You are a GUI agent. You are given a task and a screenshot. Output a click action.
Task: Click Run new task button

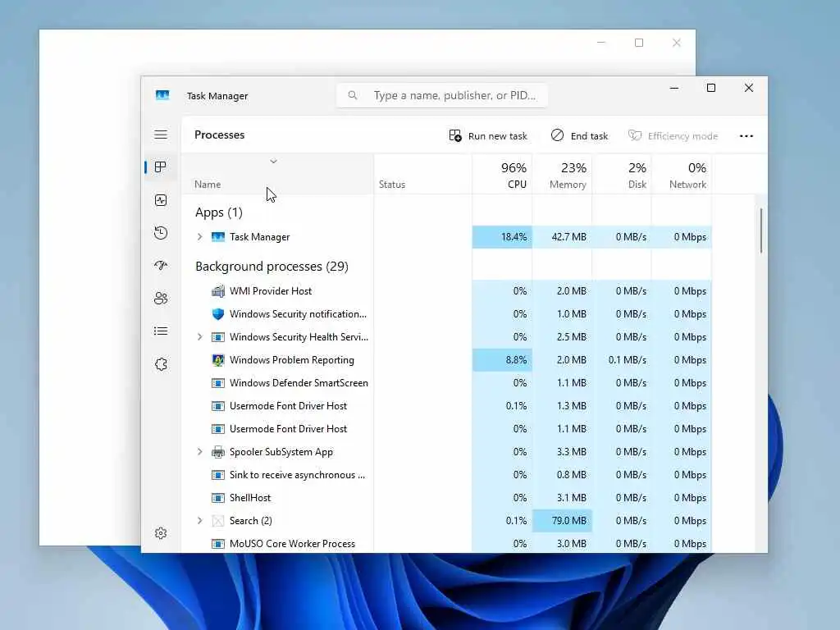[488, 135]
